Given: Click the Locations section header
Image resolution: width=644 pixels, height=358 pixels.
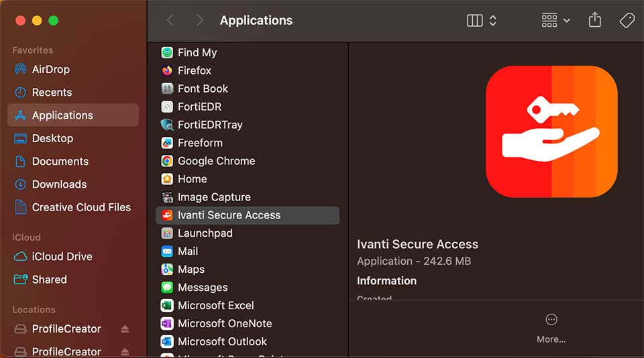Looking at the screenshot, I should pos(34,310).
